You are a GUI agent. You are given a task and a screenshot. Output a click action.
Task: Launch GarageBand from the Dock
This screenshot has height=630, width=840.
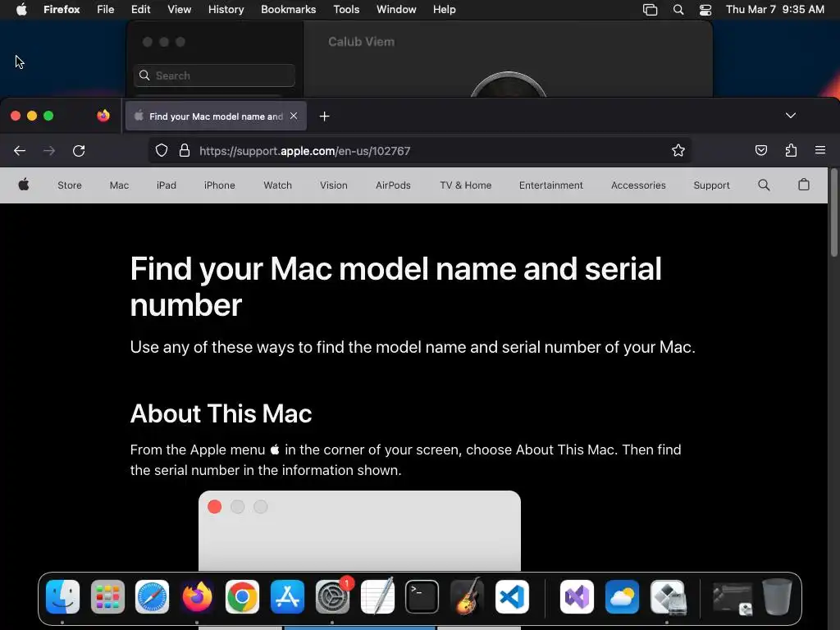click(467, 597)
